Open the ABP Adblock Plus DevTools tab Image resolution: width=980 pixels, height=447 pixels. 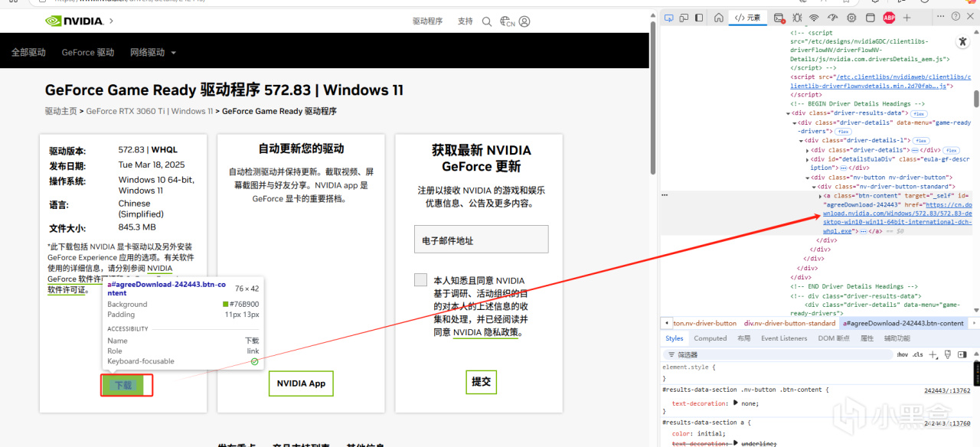[x=889, y=18]
